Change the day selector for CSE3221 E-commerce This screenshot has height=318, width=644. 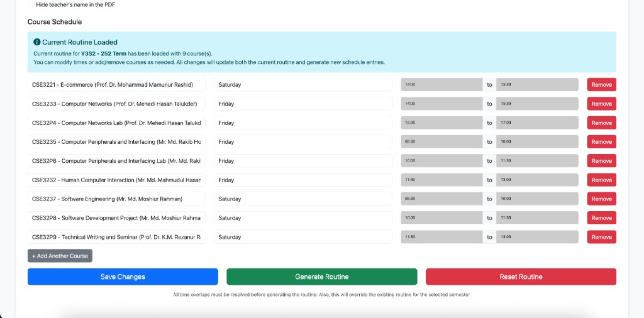[x=303, y=85]
